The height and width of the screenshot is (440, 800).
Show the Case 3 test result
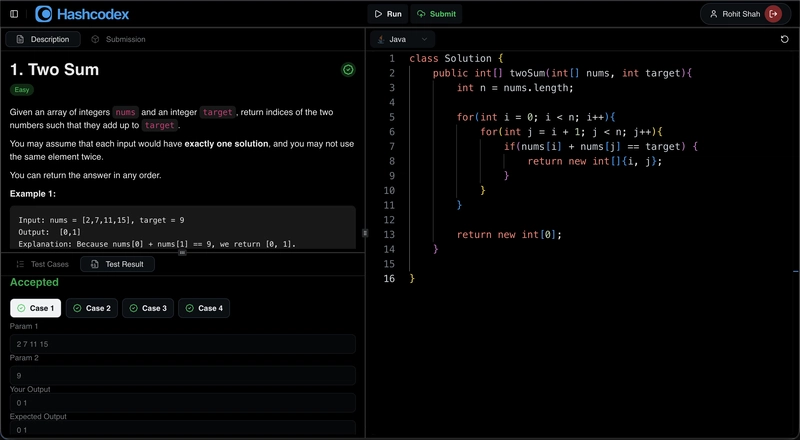tap(147, 308)
